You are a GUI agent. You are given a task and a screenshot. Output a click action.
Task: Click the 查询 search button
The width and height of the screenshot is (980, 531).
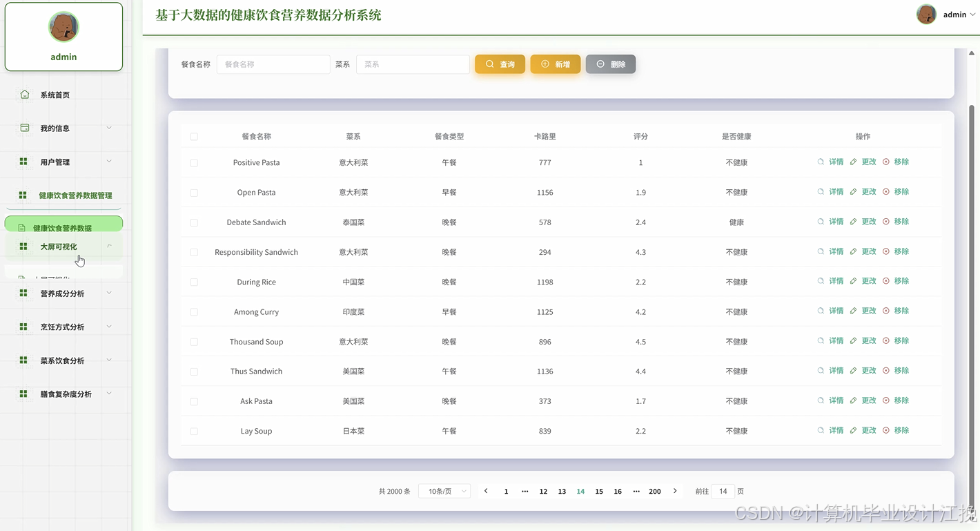[x=500, y=64]
